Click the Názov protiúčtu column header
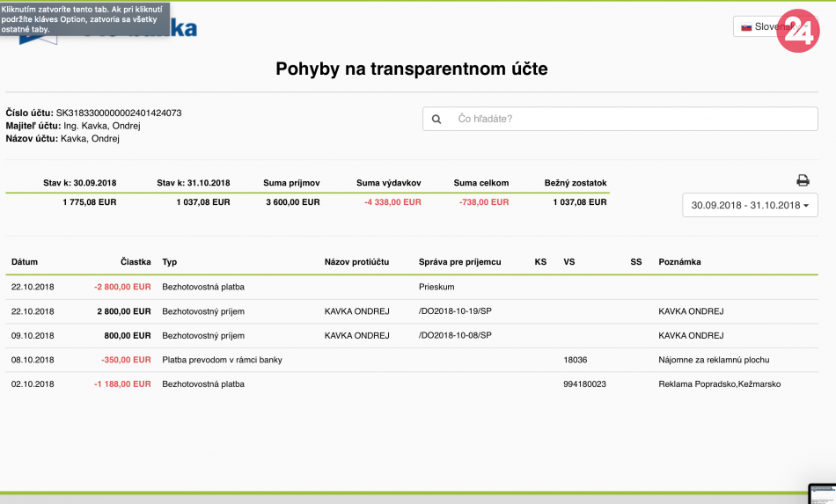This screenshot has height=504, width=836. coord(356,262)
